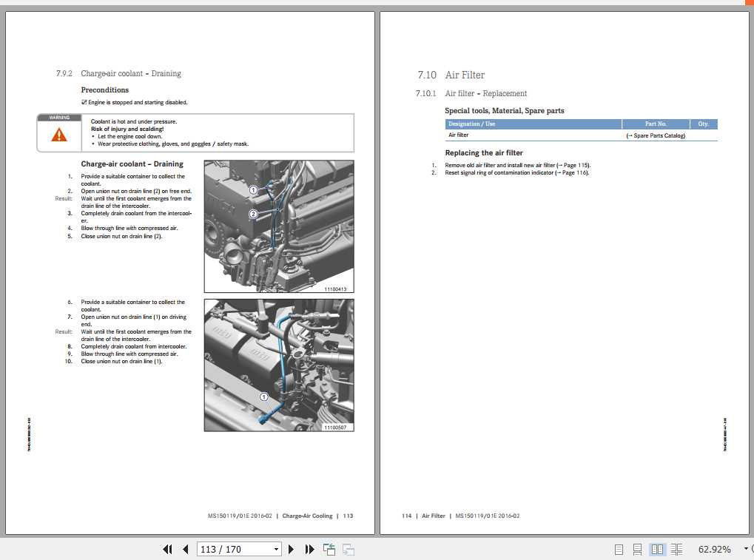Click the 62.92% zoom value display

(714, 549)
